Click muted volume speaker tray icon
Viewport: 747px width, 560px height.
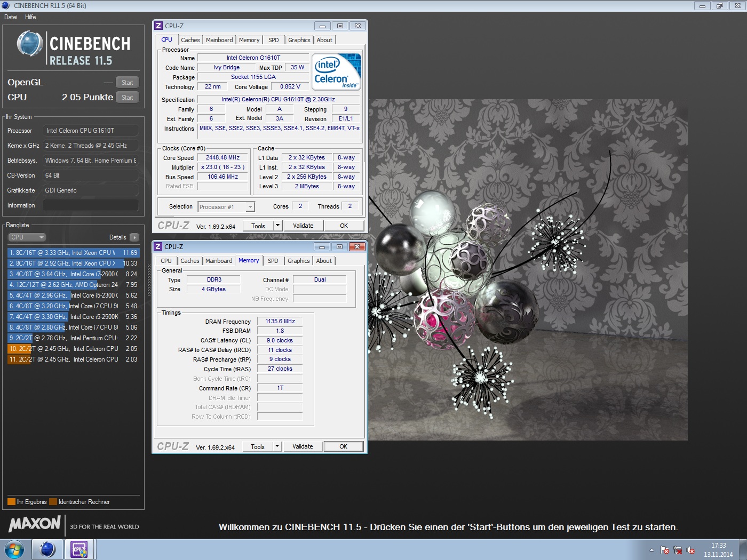point(690,550)
